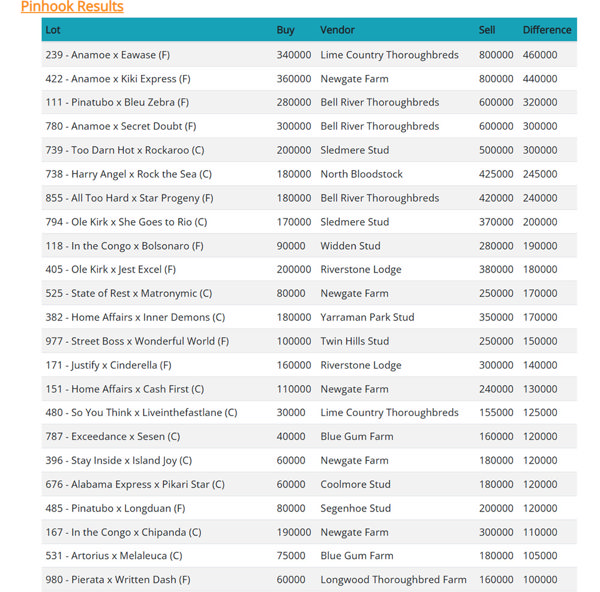Select lot 676 - Alabama Express x Pikari Star
Image resolution: width=600 pixels, height=592 pixels.
[135, 484]
